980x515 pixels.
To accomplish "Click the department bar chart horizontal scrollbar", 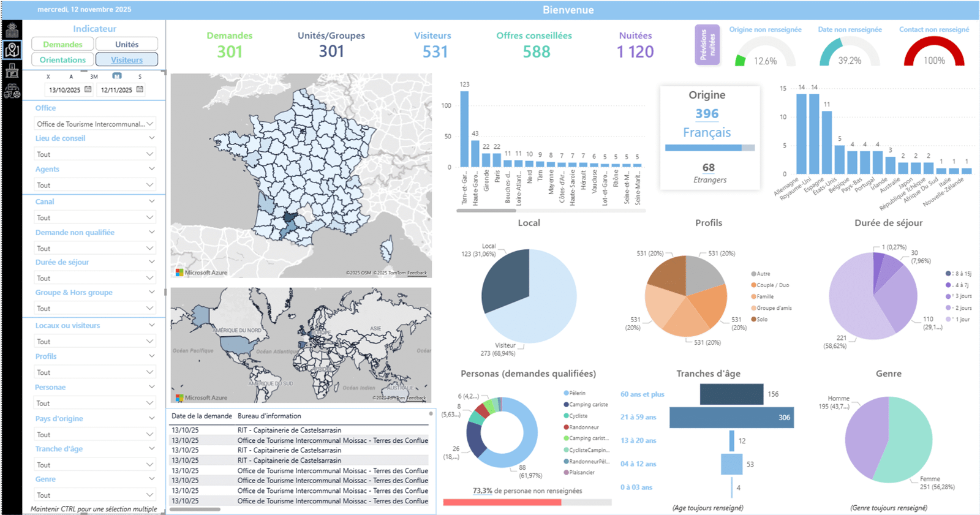I will (486, 210).
